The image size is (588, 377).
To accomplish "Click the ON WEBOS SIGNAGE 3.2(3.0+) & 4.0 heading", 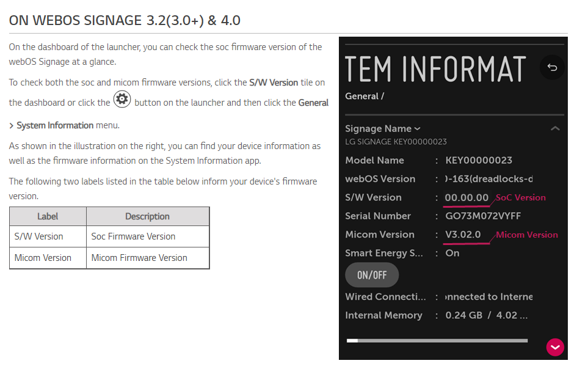I will click(125, 20).
